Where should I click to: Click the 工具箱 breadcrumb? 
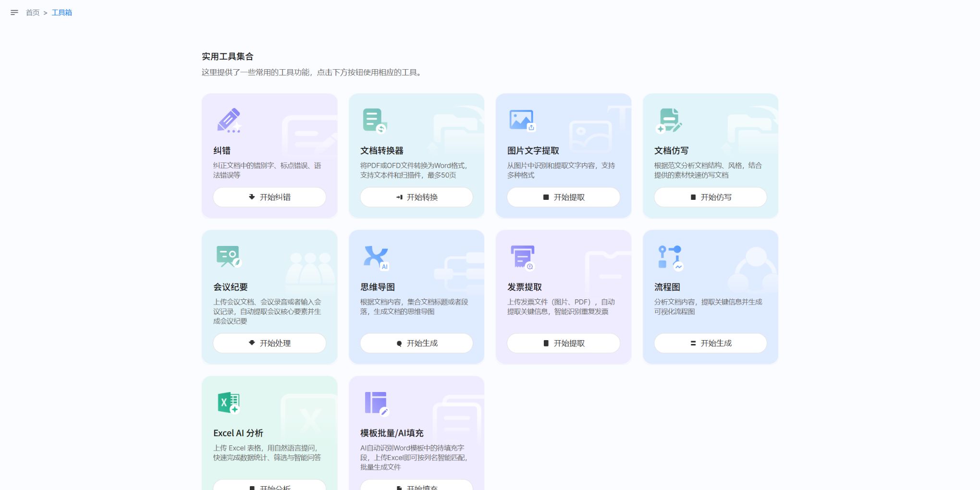[62, 12]
